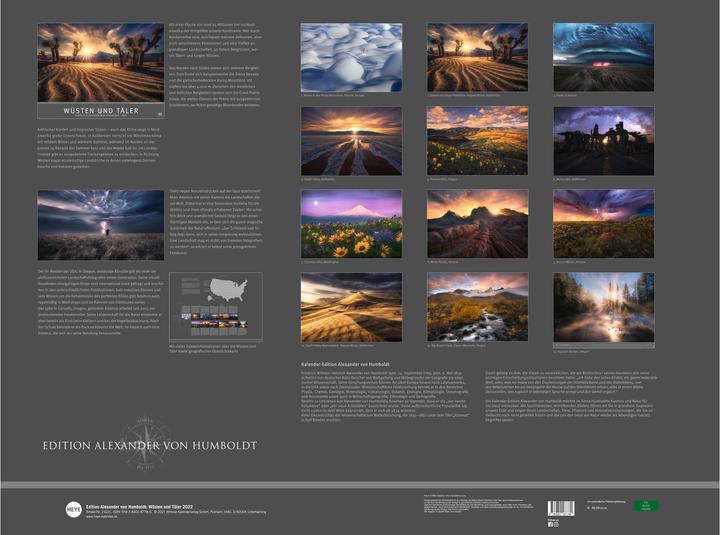Screen dimensions: 720x535
Task: Click the WÜSTEN UND TÄLER cover title
Action: pos(101,111)
